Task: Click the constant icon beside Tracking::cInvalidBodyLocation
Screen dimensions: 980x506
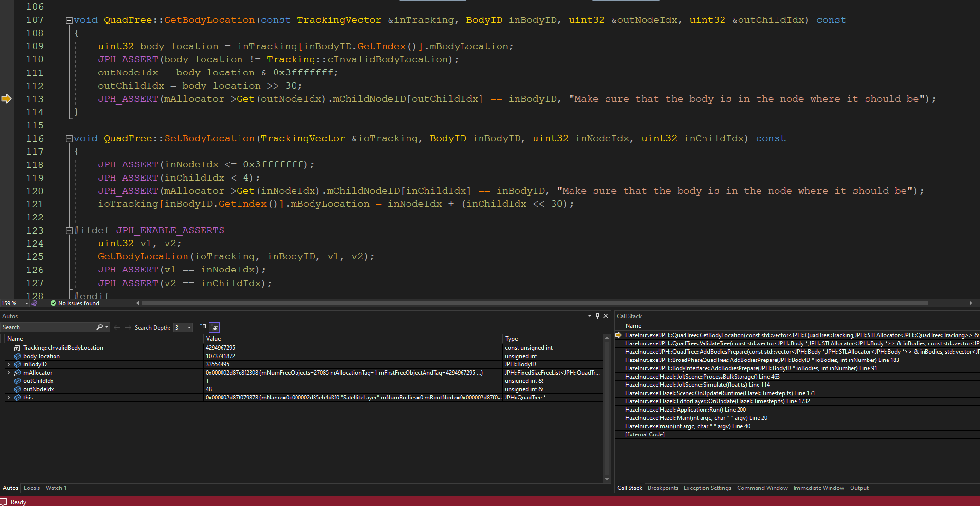Action: pyautogui.click(x=17, y=347)
